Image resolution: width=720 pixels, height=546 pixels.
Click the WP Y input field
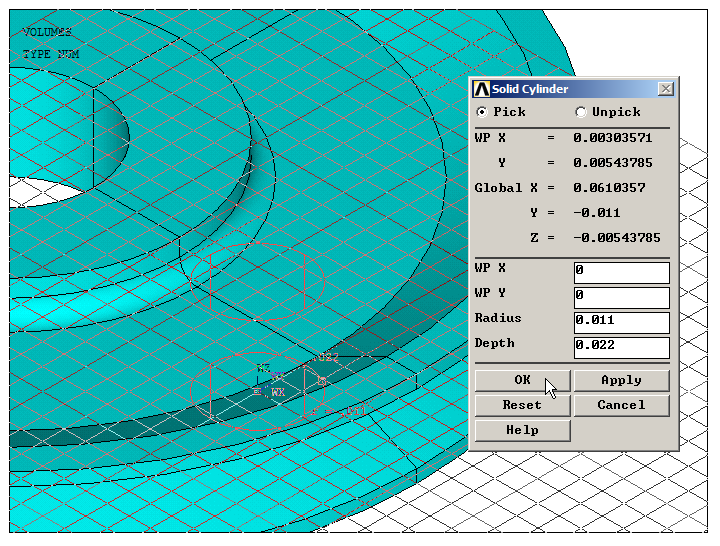(622, 298)
